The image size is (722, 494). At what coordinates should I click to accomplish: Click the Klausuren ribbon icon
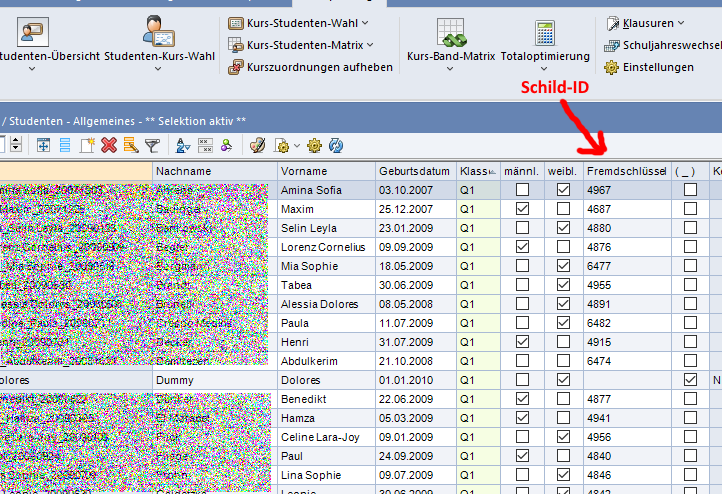[x=612, y=23]
